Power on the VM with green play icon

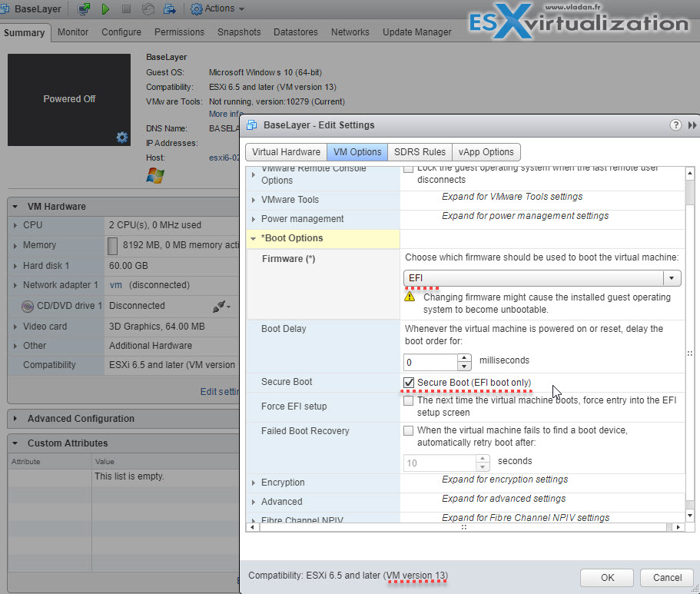105,9
